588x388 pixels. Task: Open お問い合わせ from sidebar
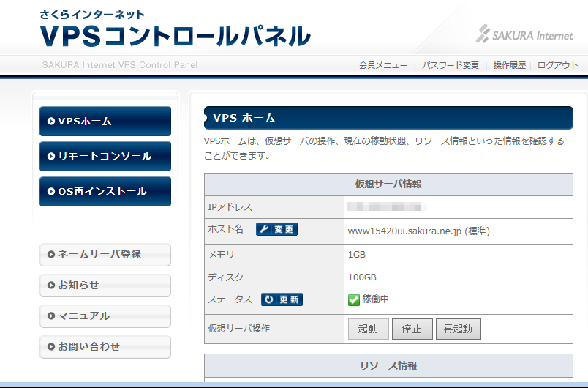(x=105, y=347)
